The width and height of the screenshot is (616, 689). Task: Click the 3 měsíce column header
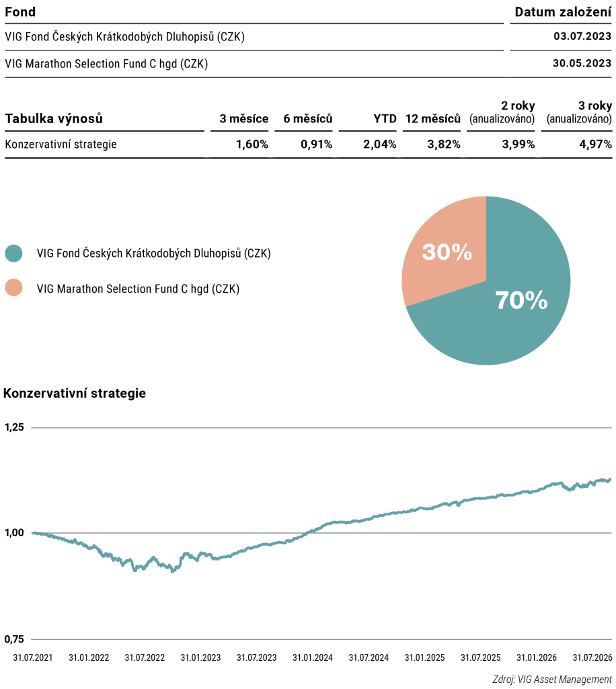tap(243, 118)
